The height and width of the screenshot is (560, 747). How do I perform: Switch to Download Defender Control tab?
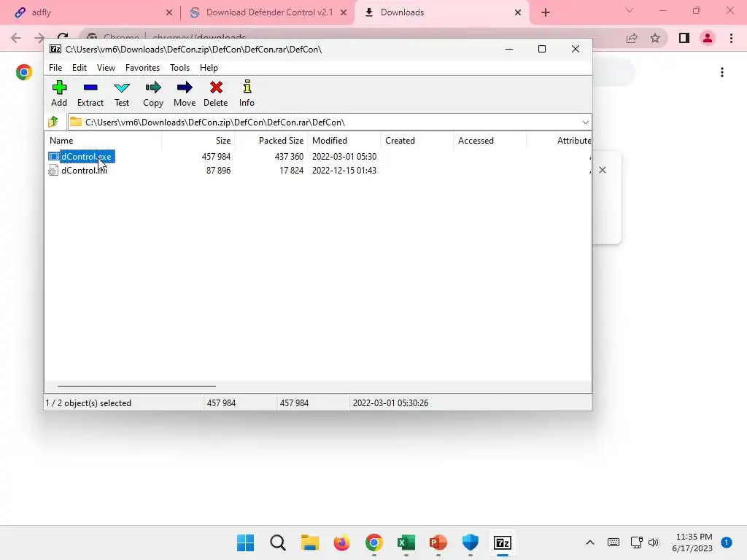pos(267,12)
